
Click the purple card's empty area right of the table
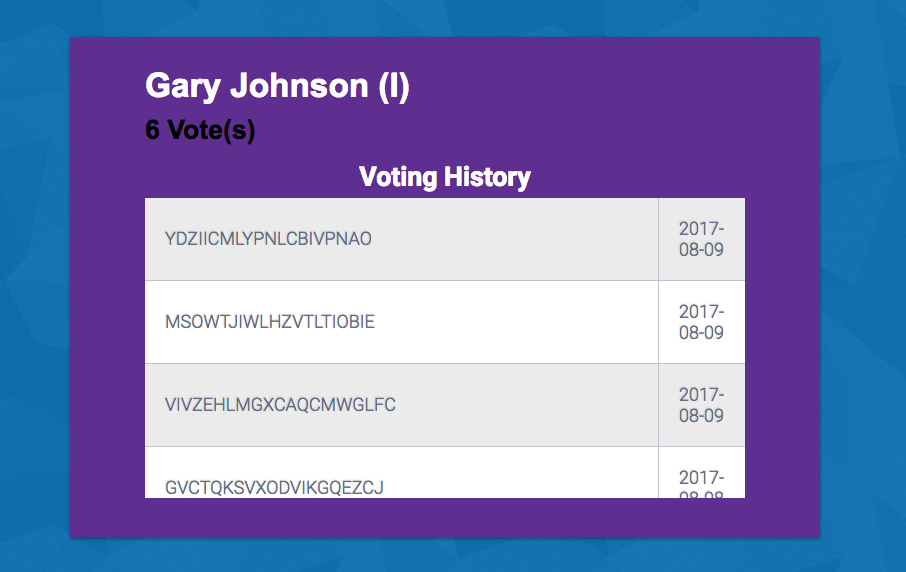click(x=782, y=347)
